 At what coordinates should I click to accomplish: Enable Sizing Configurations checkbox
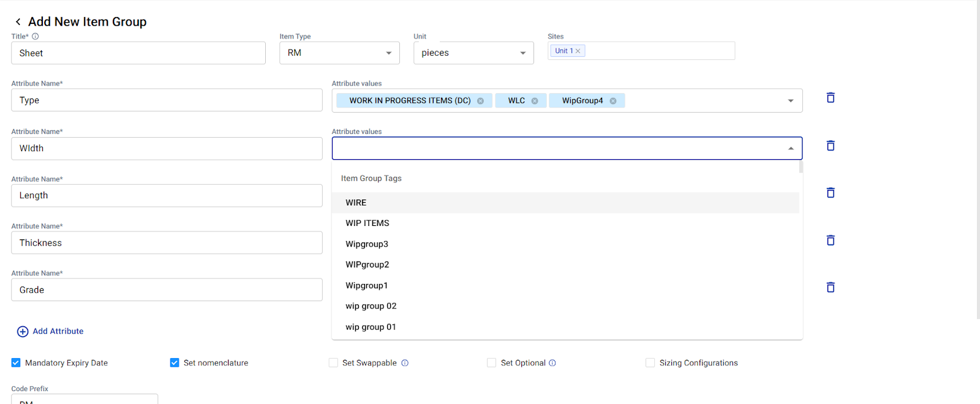tap(650, 363)
